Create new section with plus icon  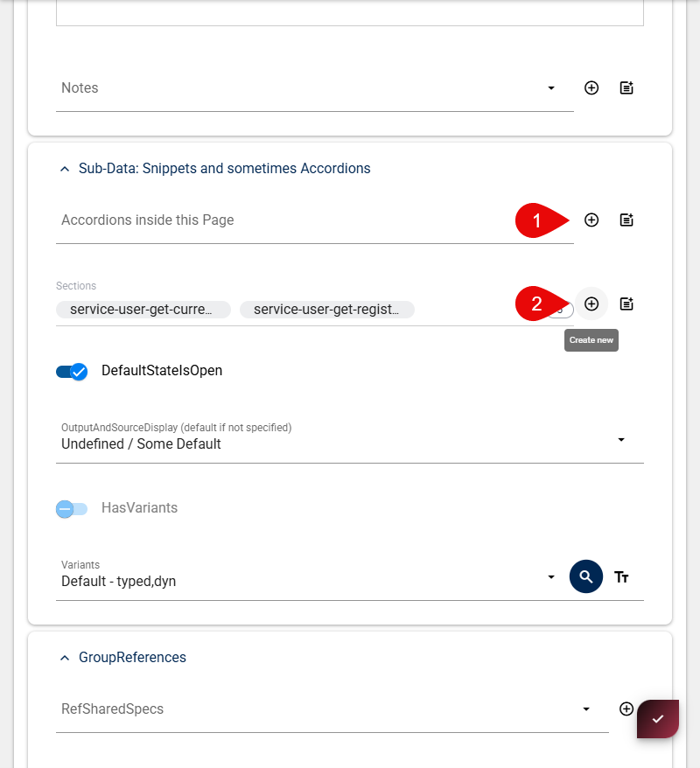(x=591, y=304)
